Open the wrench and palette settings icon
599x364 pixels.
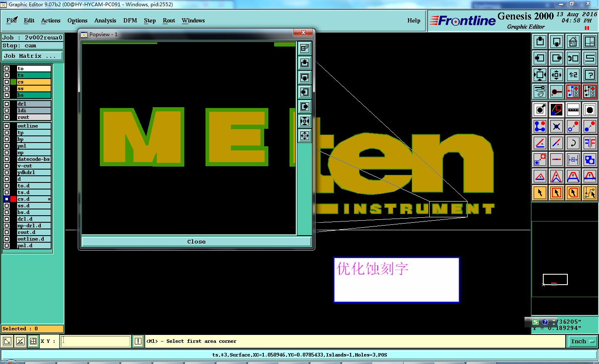pyautogui.click(x=540, y=91)
